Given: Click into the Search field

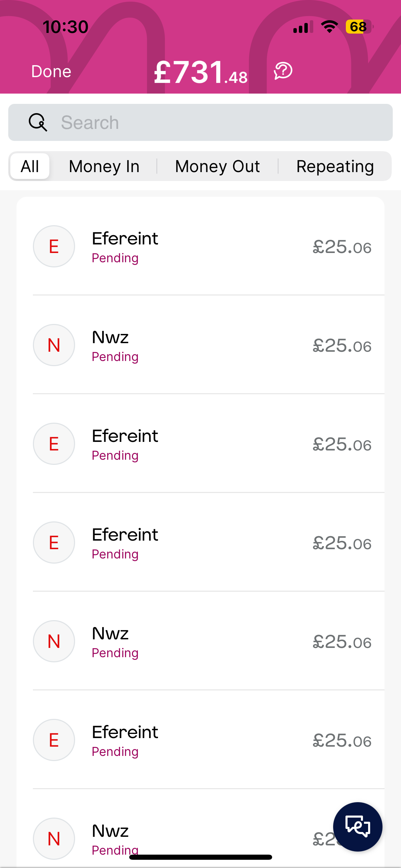Looking at the screenshot, I should pyautogui.click(x=219, y=122).
